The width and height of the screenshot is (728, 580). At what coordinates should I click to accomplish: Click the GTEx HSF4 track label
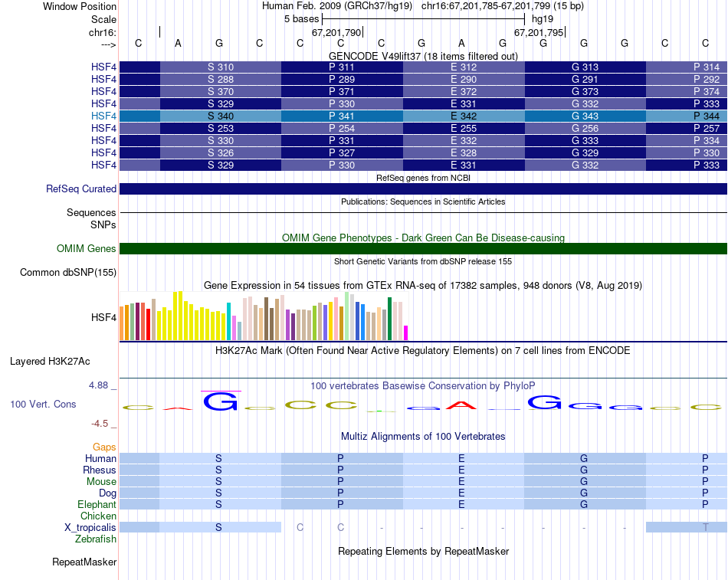(103, 318)
